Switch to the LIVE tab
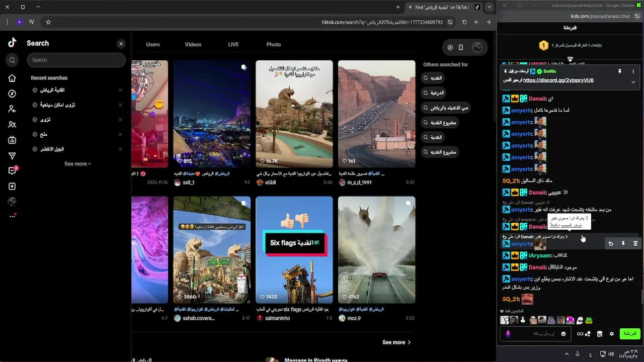This screenshot has width=644, height=362. (233, 45)
